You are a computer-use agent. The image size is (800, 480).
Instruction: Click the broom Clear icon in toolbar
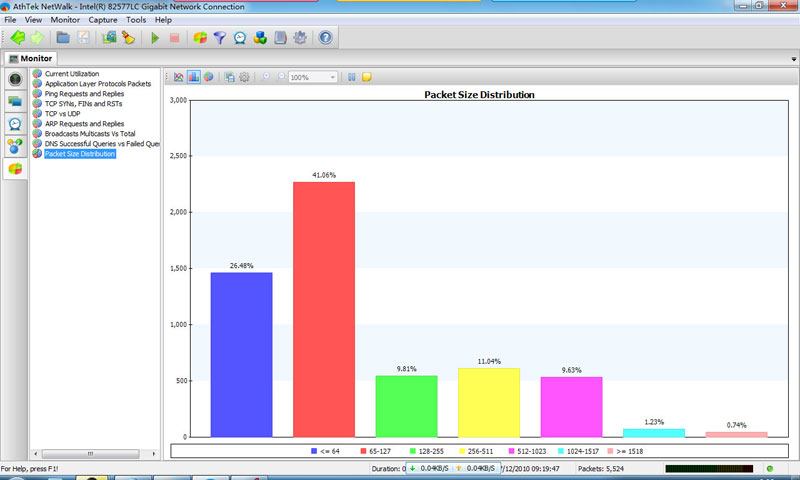click(x=128, y=38)
